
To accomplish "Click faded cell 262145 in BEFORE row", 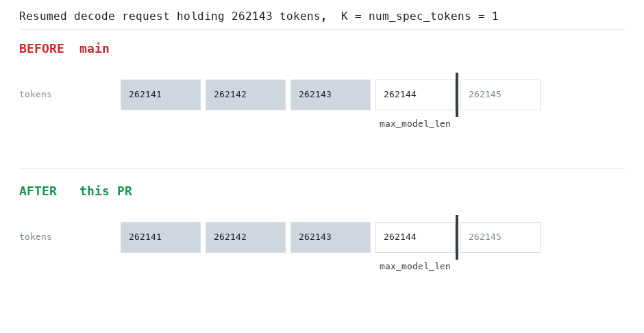I will (x=500, y=95).
